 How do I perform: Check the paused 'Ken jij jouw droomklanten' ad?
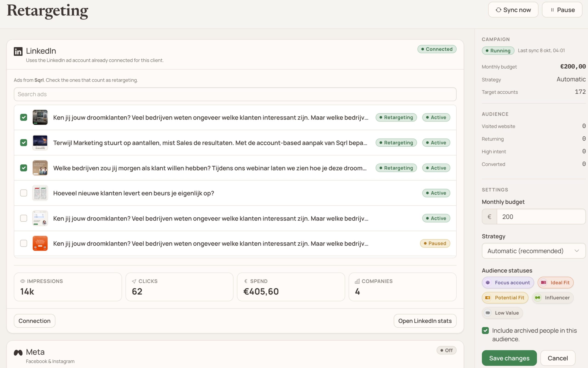24,243
